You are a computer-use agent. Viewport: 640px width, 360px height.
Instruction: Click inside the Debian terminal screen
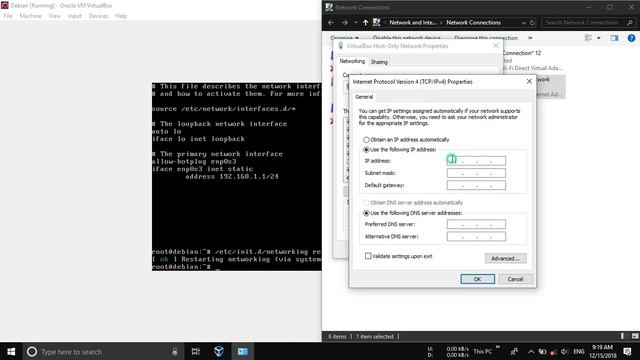(236, 176)
